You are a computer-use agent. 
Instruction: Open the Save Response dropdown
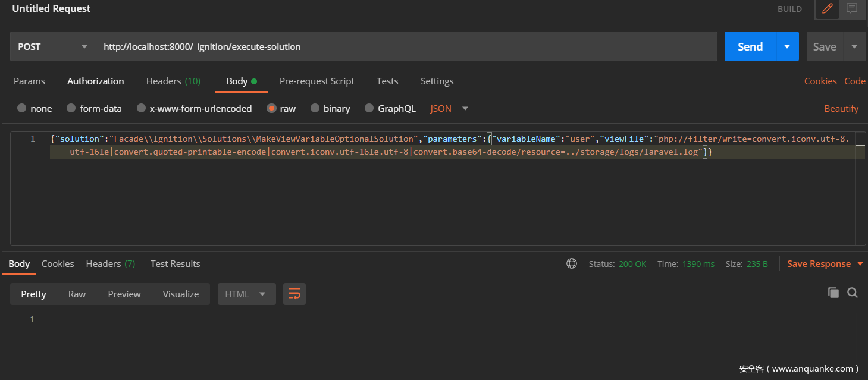825,264
